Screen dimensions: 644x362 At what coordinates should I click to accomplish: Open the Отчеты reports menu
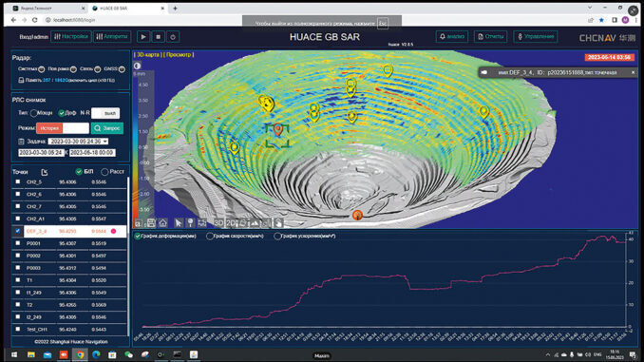coord(490,36)
